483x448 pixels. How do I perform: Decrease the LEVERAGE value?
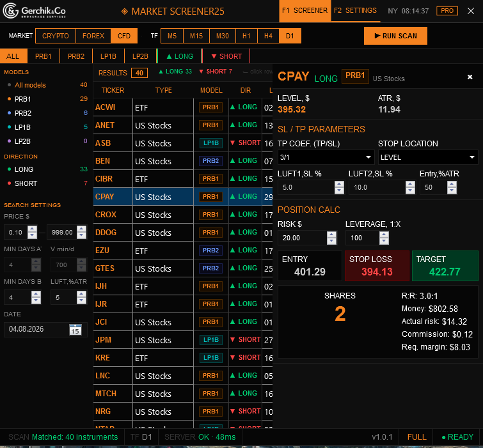click(x=384, y=241)
